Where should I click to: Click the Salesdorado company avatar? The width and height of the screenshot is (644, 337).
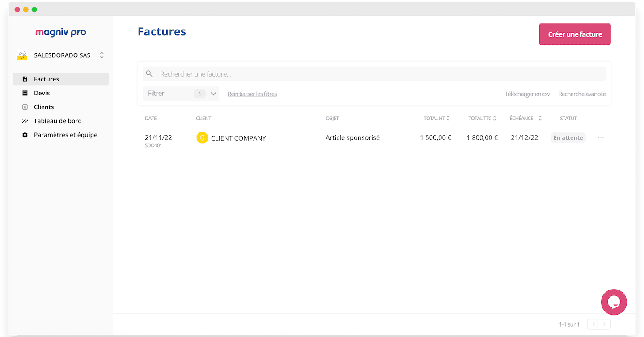coord(22,55)
